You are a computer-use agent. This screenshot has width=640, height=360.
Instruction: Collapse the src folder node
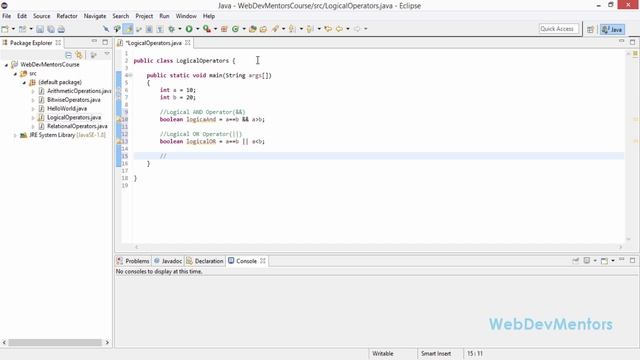[15, 74]
